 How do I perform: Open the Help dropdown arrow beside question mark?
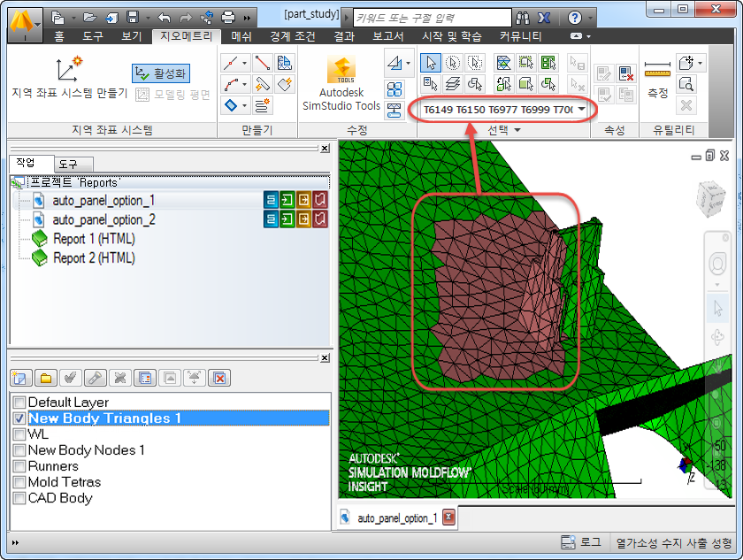(590, 18)
